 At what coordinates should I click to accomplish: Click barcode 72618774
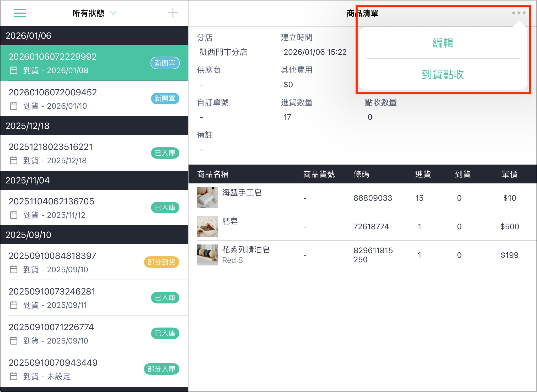click(x=371, y=227)
